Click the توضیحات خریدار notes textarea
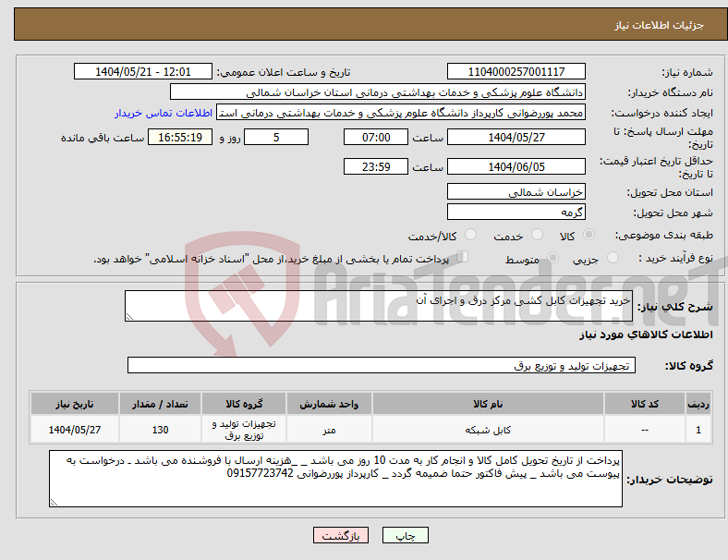Image resolution: width=728 pixels, height=560 pixels. tap(335, 479)
